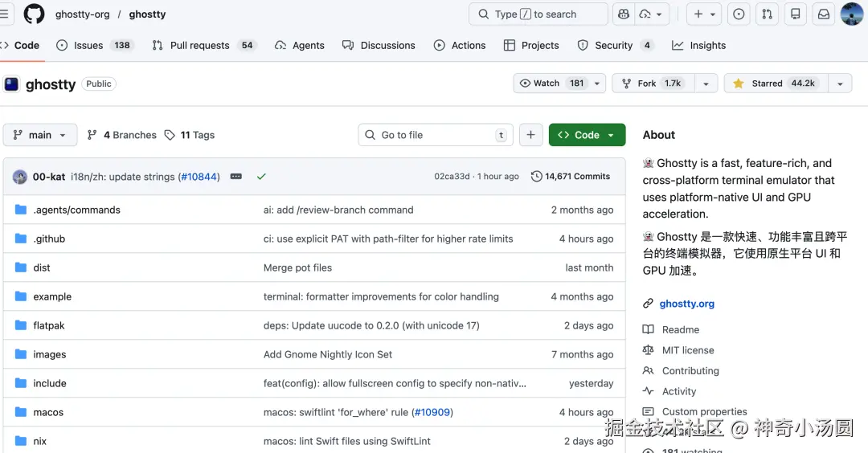Open the create new plus dropdown
This screenshot has height=453, width=868.
tap(704, 14)
